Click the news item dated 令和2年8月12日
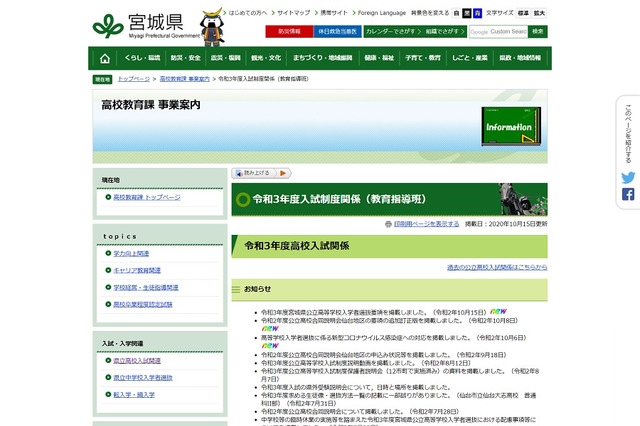 pos(366,363)
